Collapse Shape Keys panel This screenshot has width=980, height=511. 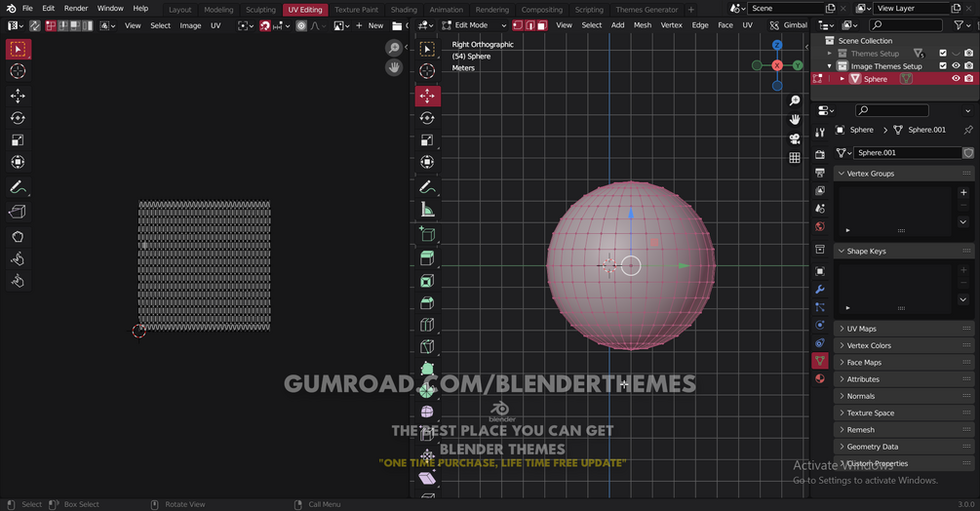(x=904, y=252)
